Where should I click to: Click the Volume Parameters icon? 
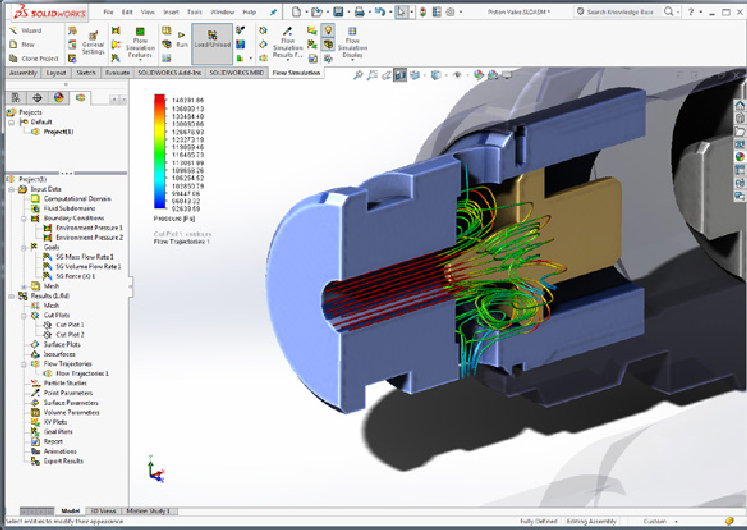click(35, 412)
